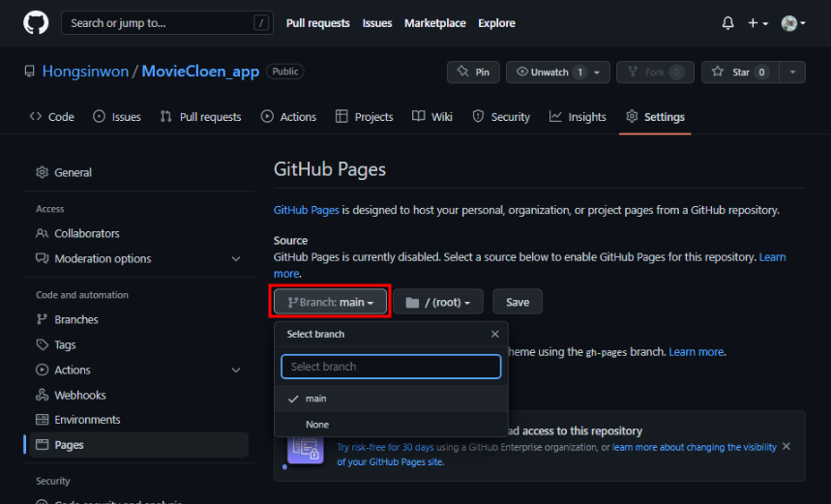Open the Branch: main dropdown
This screenshot has height=504, width=831.
click(x=330, y=302)
